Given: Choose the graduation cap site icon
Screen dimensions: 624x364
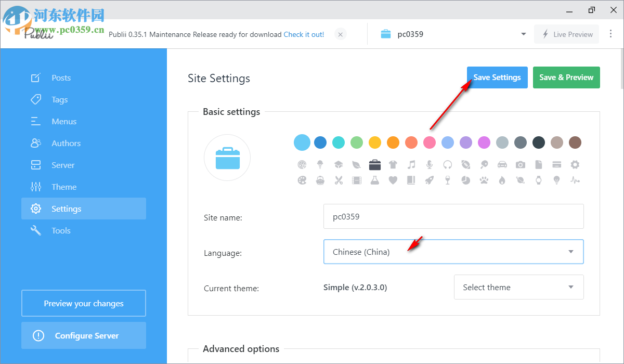Looking at the screenshot, I should click(339, 165).
